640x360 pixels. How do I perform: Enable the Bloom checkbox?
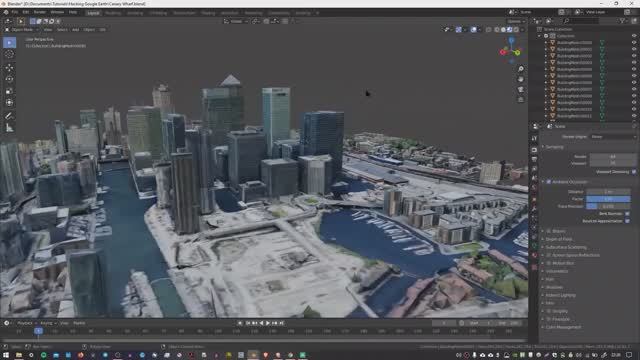click(549, 231)
